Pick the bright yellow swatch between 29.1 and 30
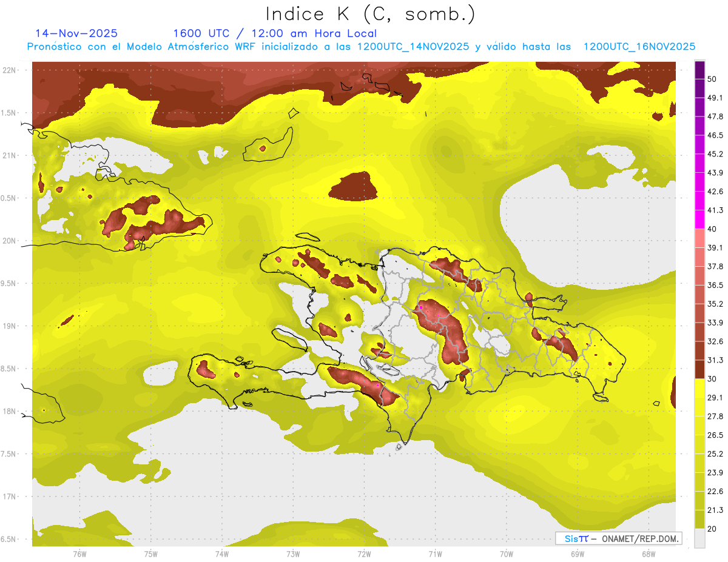The image size is (728, 562). click(x=699, y=388)
